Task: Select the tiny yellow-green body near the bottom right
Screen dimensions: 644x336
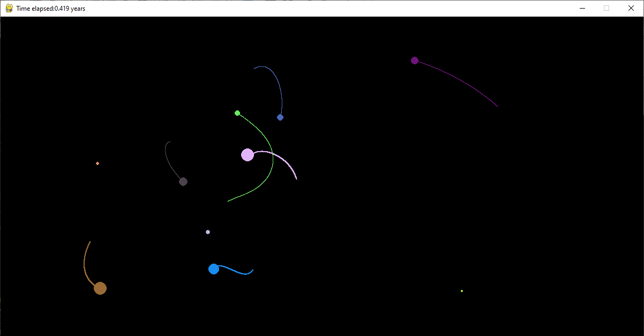Action: [x=461, y=290]
